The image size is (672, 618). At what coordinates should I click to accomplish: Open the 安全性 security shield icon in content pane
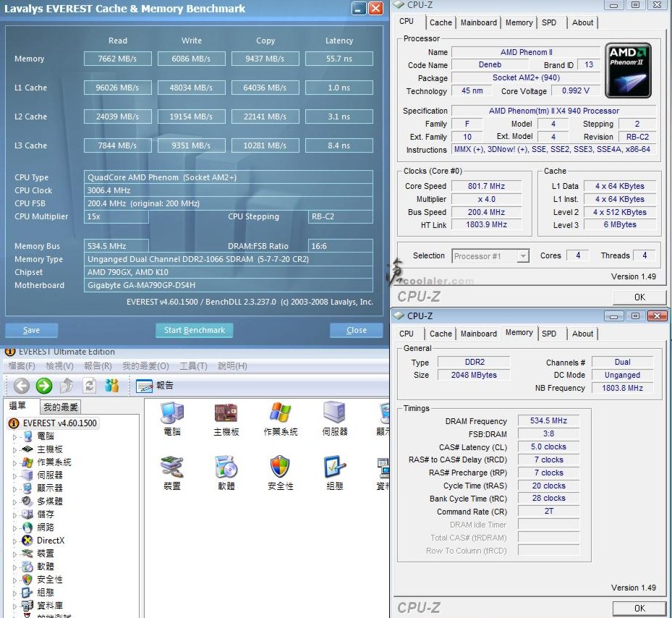(280, 473)
